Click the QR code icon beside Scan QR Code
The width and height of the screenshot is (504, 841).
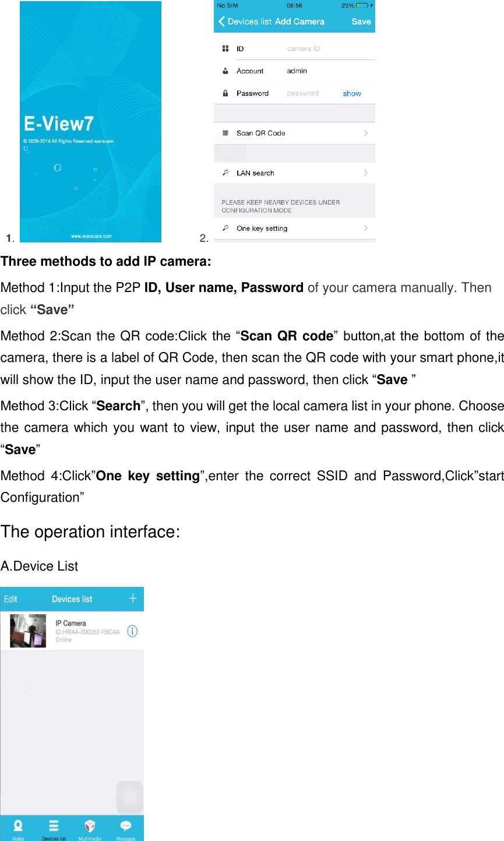tap(225, 133)
